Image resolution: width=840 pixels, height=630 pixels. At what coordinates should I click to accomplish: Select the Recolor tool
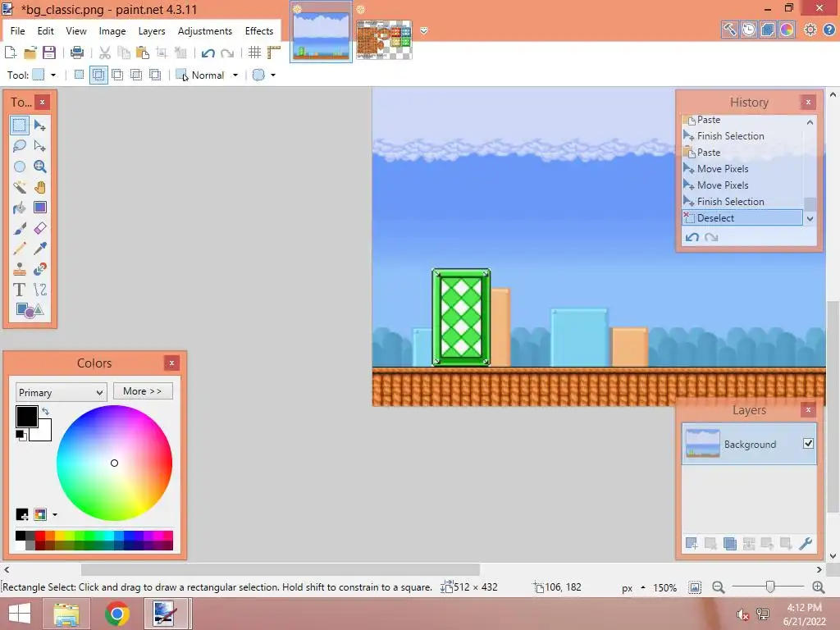[x=39, y=269]
